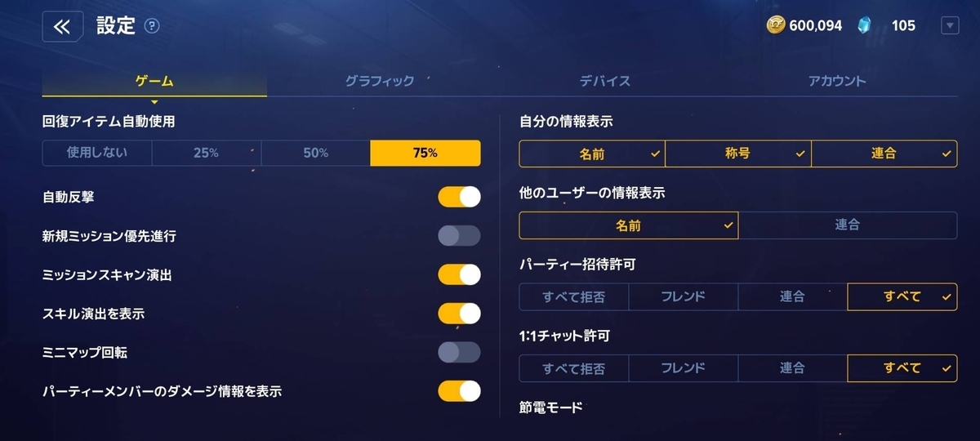Open the デバイス tab
The width and height of the screenshot is (980, 441).
coord(605,81)
